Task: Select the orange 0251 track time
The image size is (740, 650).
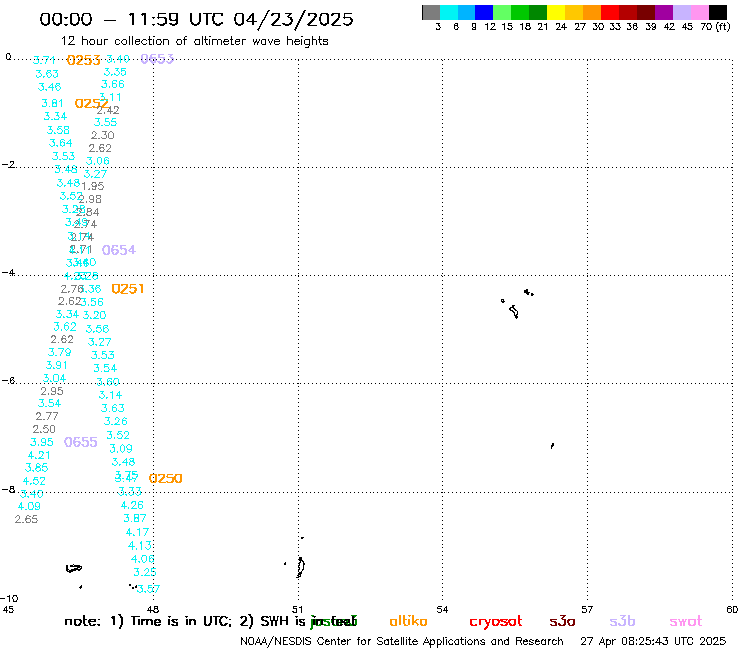Action: coord(127,289)
